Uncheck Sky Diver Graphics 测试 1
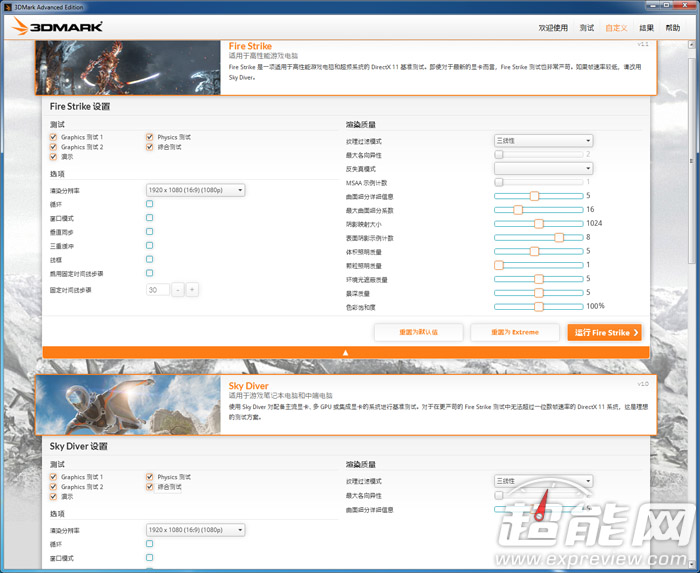The height and width of the screenshot is (573, 700). [x=53, y=477]
